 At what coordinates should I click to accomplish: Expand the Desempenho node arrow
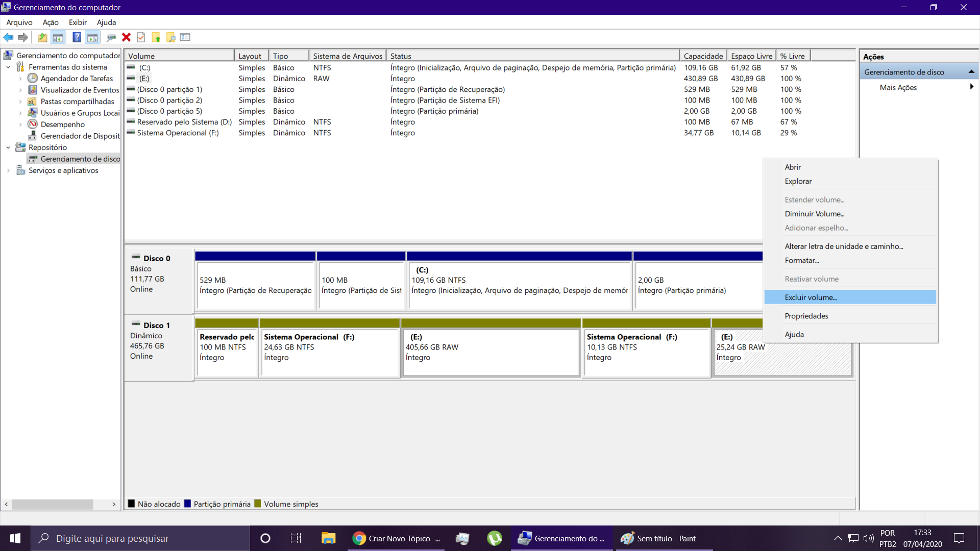[20, 124]
